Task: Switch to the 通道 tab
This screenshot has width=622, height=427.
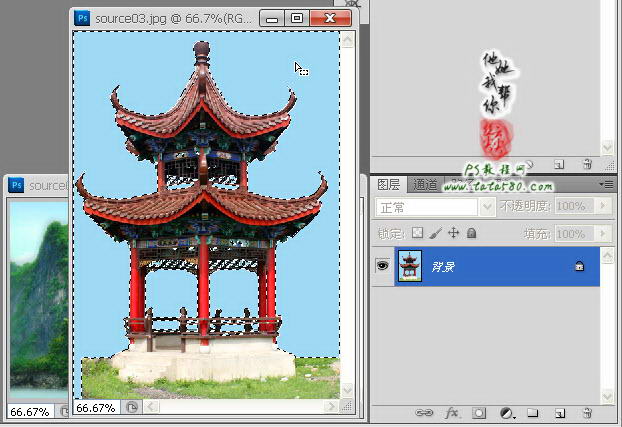Action: (425, 185)
